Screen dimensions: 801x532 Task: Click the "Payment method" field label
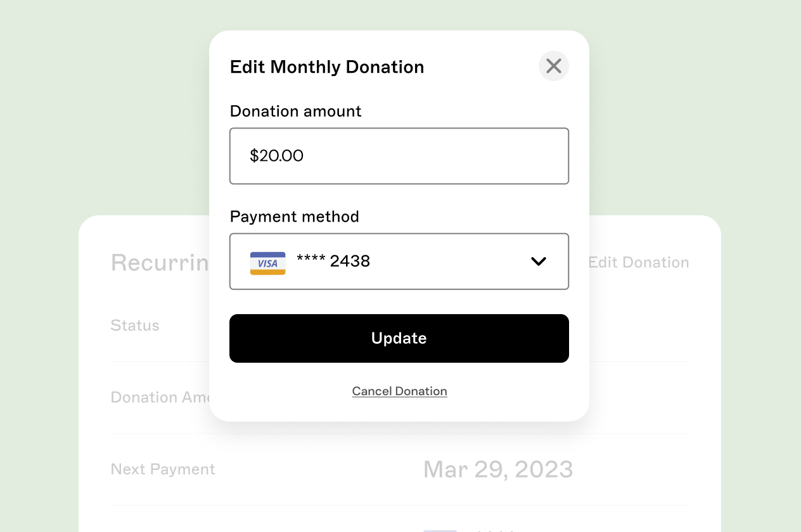coord(294,217)
